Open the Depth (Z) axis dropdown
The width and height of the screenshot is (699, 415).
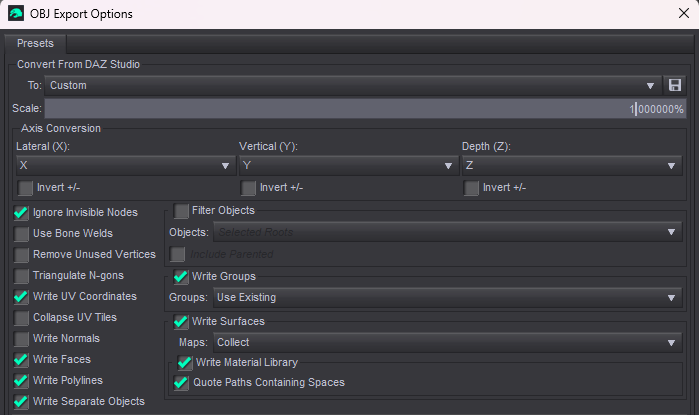click(570, 165)
